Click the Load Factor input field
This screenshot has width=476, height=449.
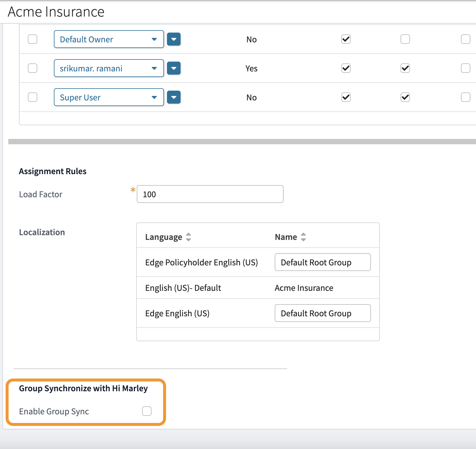(x=210, y=194)
